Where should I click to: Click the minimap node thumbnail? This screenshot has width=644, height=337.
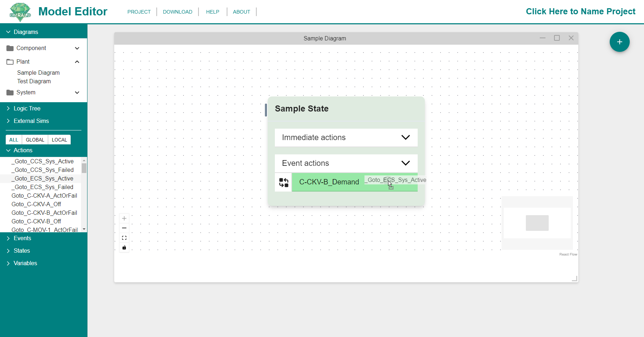[537, 223]
